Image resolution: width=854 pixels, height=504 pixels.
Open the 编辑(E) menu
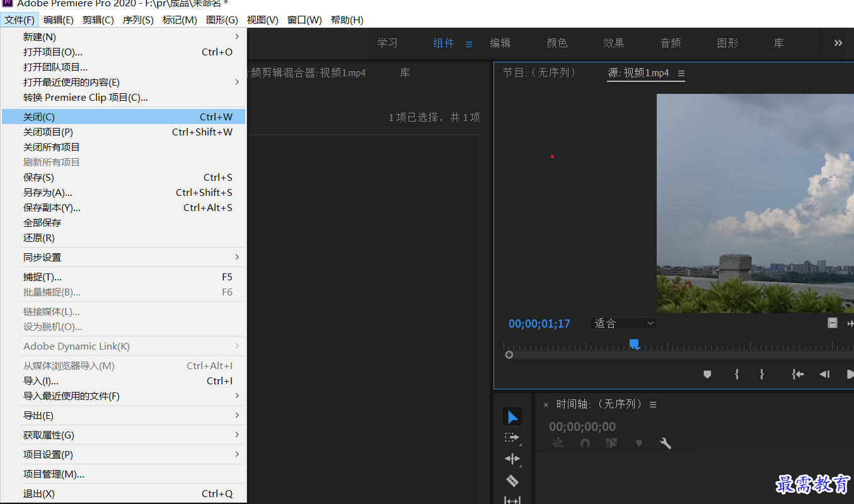coord(59,20)
